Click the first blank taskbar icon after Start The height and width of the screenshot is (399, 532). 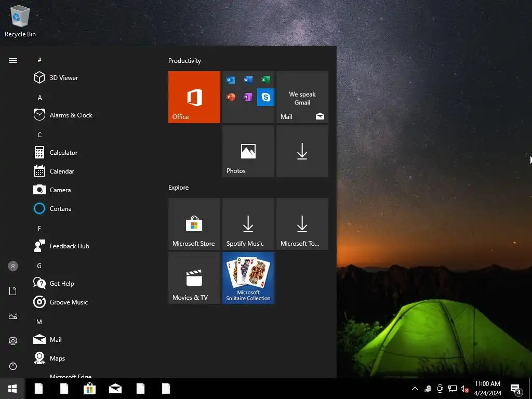click(x=38, y=389)
